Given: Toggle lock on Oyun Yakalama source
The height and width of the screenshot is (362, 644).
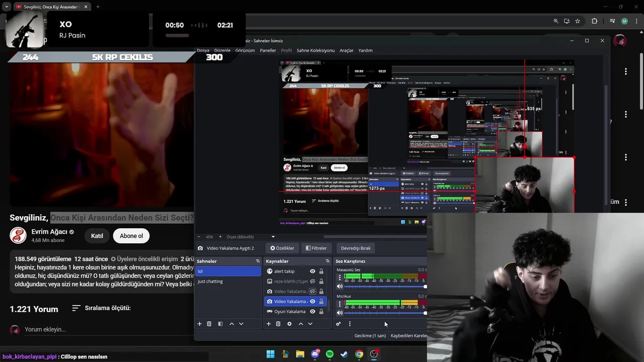Looking at the screenshot, I should [321, 311].
